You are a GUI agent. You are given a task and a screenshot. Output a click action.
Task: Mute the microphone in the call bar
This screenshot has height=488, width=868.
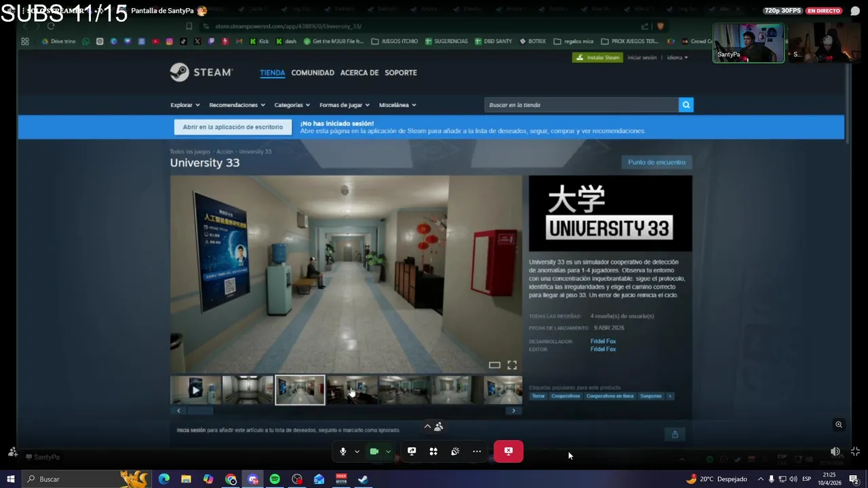(343, 451)
